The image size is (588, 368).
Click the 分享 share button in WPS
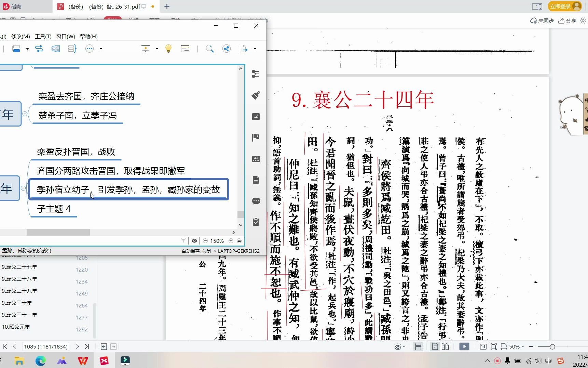568,21
